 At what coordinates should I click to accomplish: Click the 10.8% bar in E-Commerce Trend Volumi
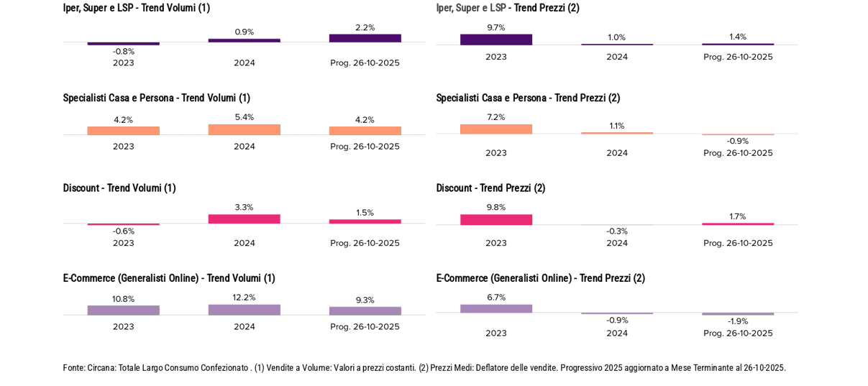(124, 311)
